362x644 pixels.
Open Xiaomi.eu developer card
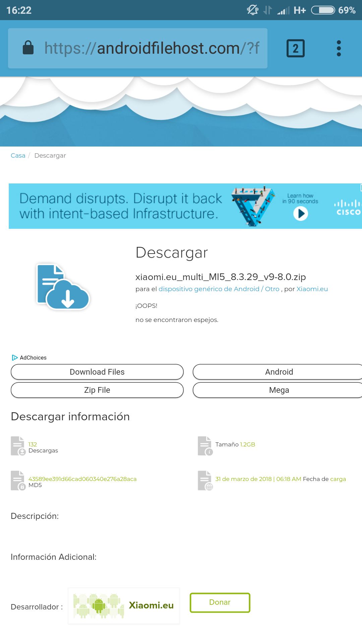[124, 606]
